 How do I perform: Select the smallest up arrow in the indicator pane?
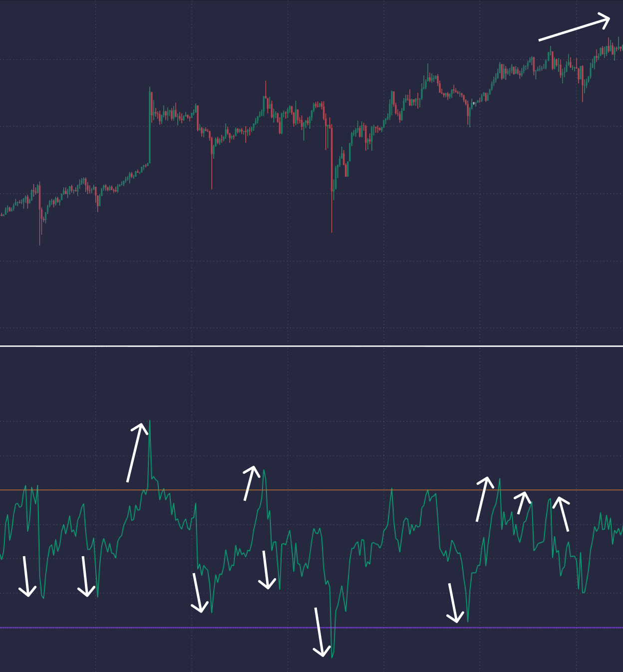click(522, 503)
